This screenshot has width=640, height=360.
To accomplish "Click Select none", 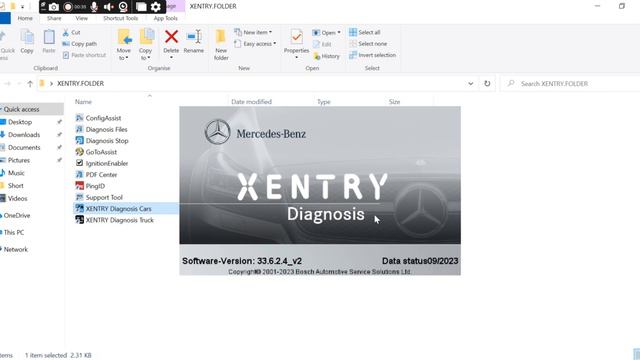I will [368, 44].
